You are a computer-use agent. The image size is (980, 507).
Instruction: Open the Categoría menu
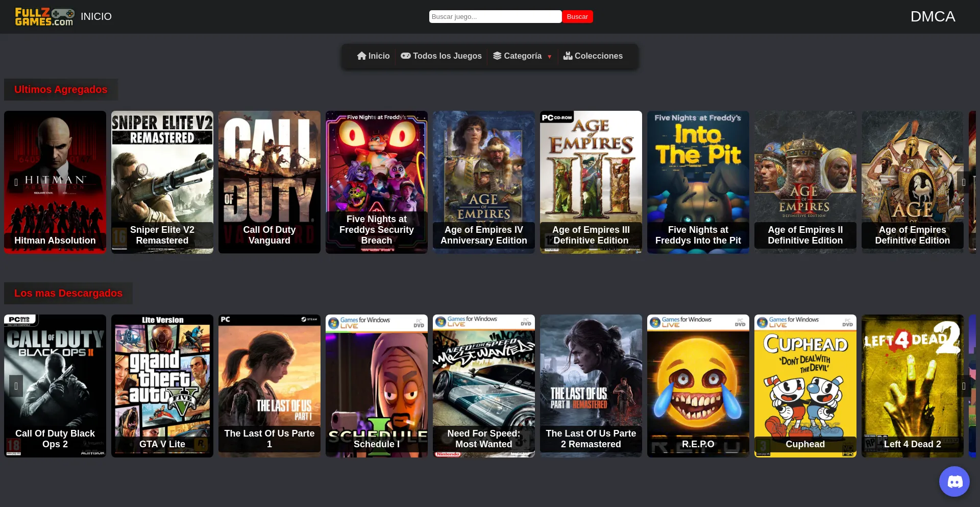coord(522,56)
